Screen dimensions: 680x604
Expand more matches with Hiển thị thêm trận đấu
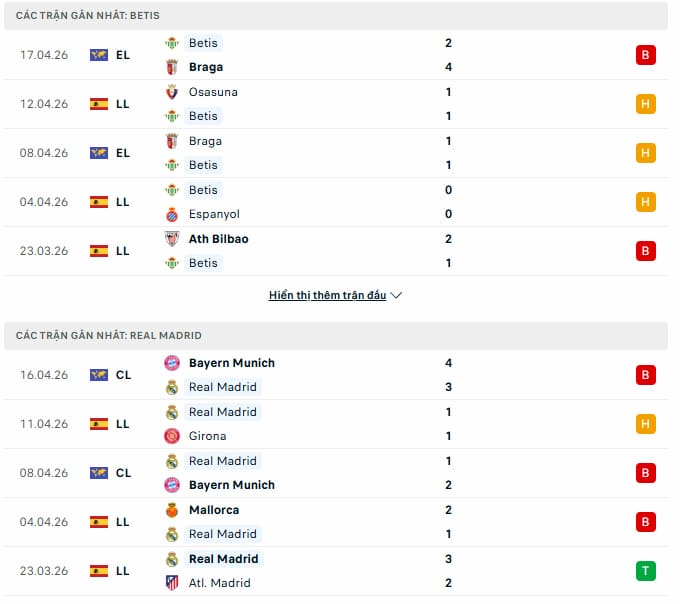pyautogui.click(x=327, y=296)
